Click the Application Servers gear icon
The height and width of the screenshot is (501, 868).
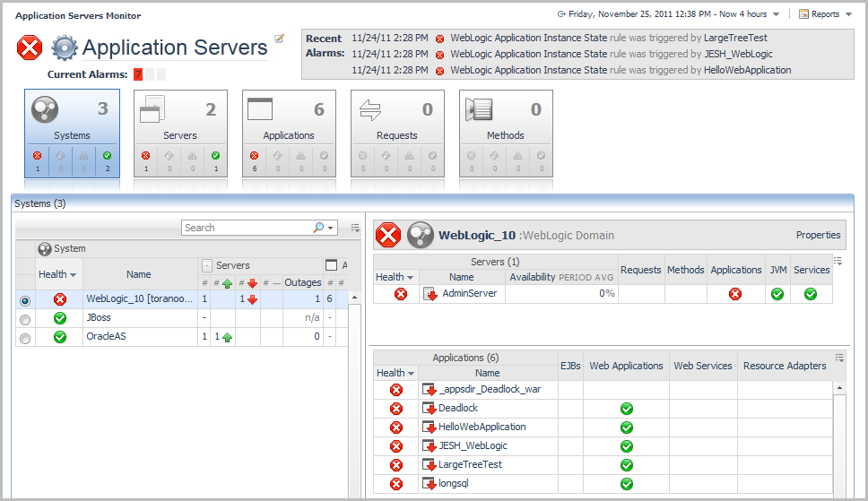point(65,48)
